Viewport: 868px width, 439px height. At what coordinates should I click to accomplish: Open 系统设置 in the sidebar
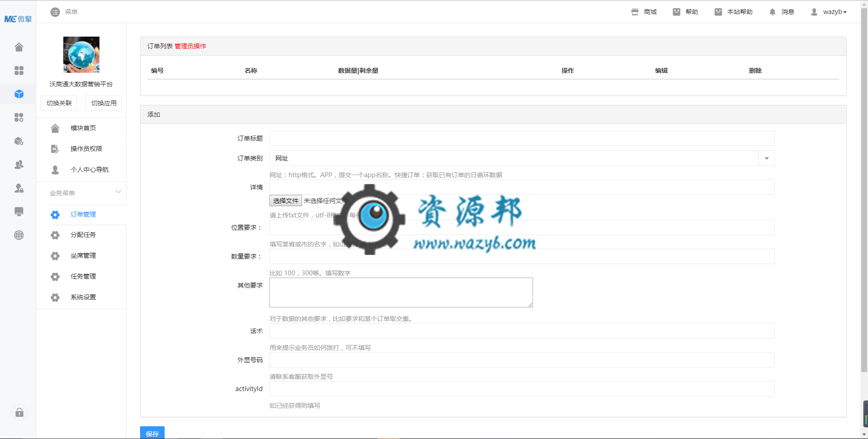pos(83,297)
